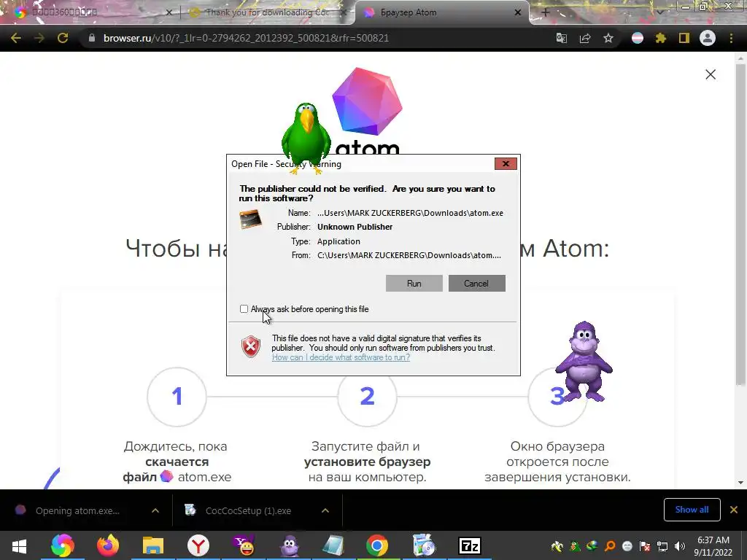The height and width of the screenshot is (560, 747).
Task: Open the translate page icon
Action: click(562, 38)
